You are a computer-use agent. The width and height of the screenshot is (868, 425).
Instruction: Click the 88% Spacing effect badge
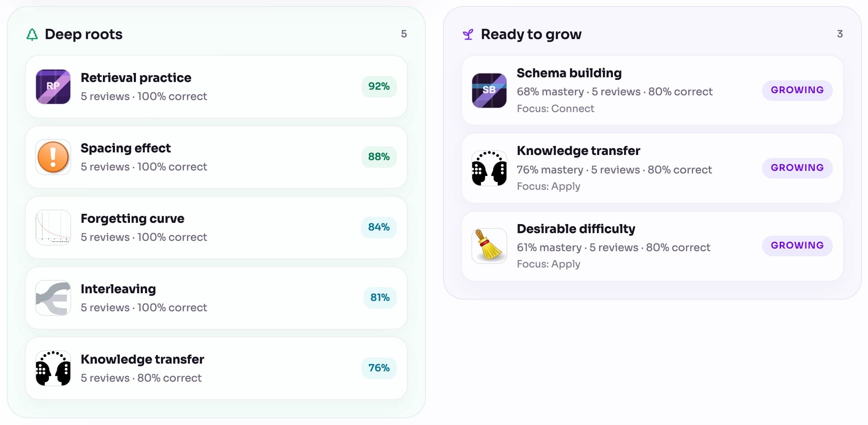(x=379, y=157)
